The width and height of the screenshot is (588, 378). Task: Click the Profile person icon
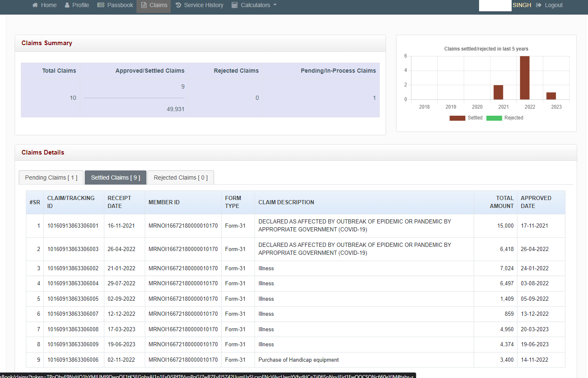pyautogui.click(x=67, y=5)
